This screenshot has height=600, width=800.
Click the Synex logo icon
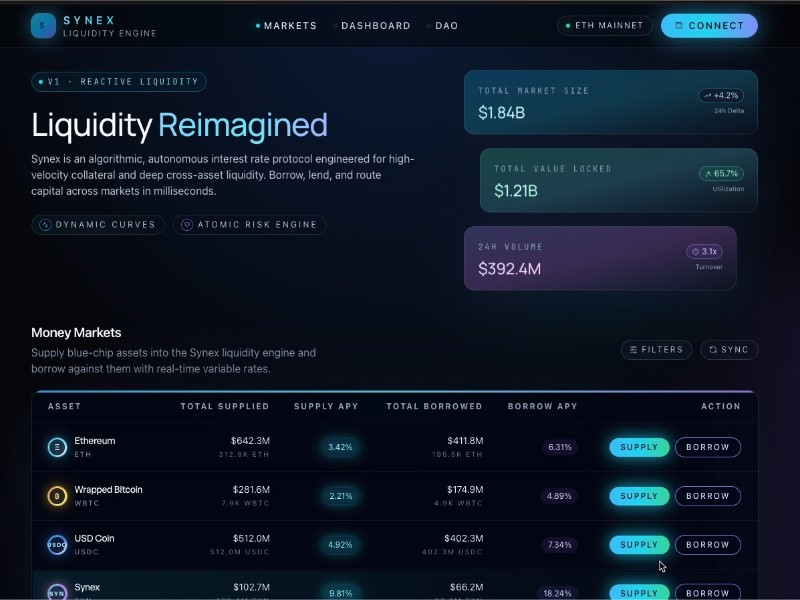[x=44, y=26]
